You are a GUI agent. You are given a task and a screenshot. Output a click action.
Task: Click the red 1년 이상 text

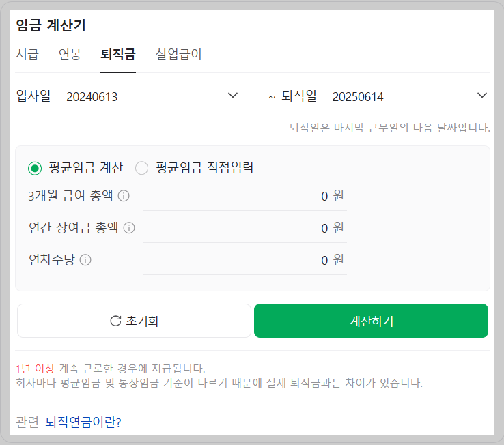35,368
